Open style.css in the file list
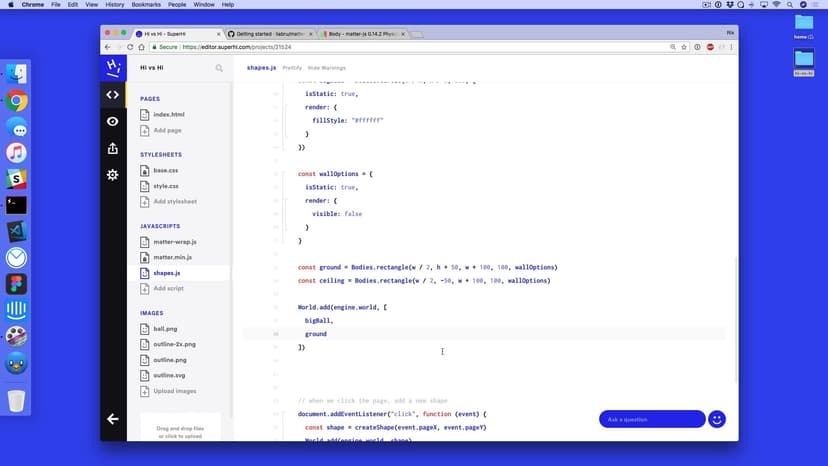828x466 pixels. (166, 186)
